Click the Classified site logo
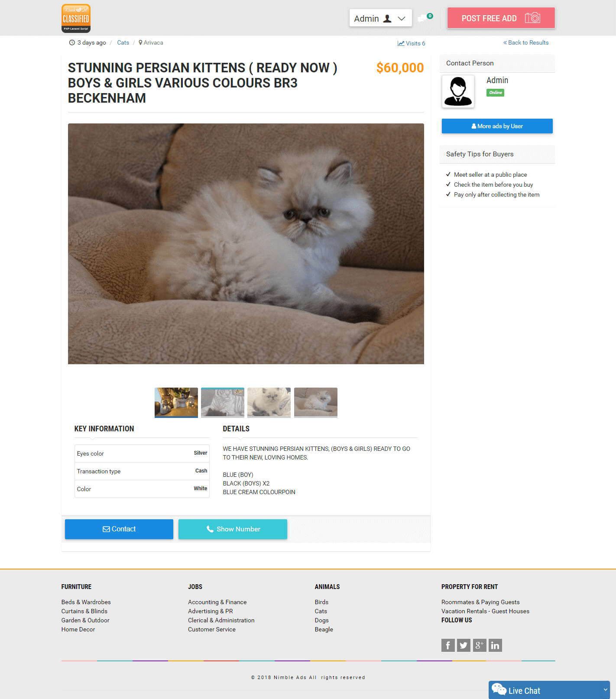 click(76, 18)
